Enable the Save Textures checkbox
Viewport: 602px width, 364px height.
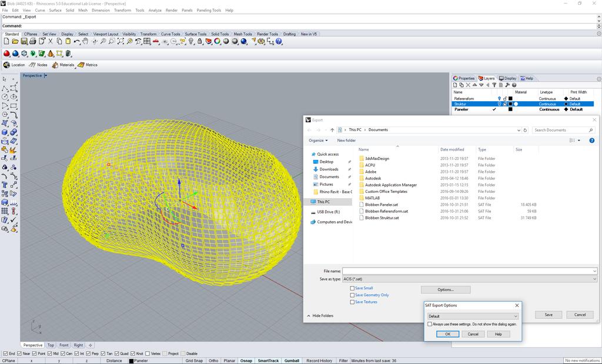pos(352,302)
